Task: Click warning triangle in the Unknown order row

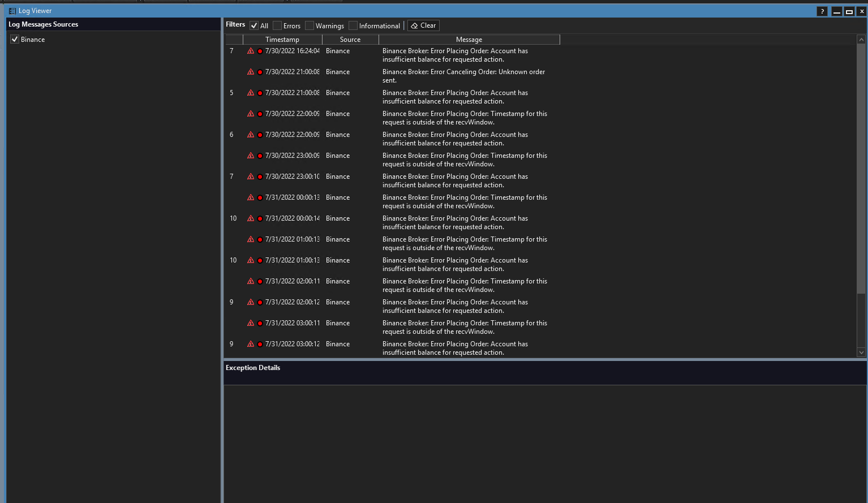Action: pos(251,72)
